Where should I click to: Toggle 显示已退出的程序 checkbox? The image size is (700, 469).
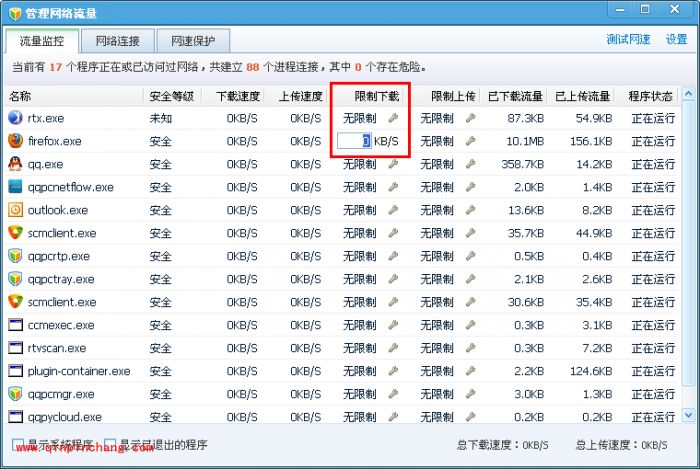(x=110, y=444)
